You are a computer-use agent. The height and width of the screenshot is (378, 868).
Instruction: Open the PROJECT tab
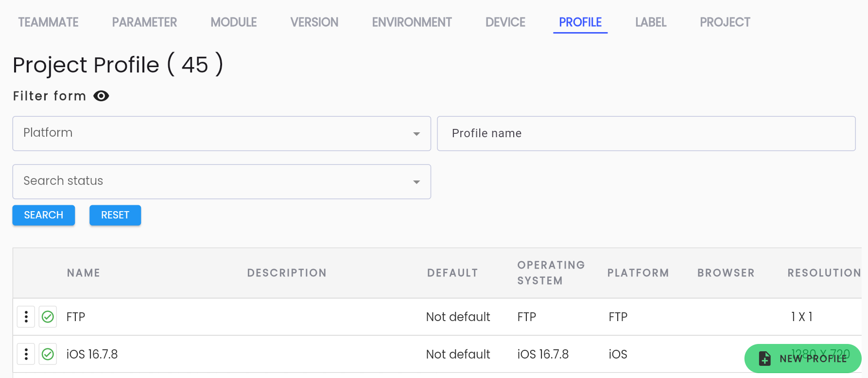click(725, 22)
